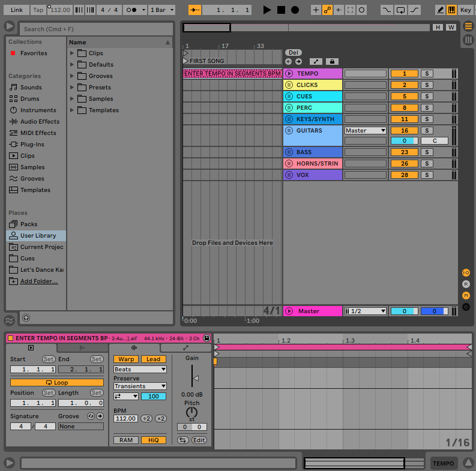The height and width of the screenshot is (471, 476).
Task: Toggle the Automation Arm icon
Action: tap(327, 10)
